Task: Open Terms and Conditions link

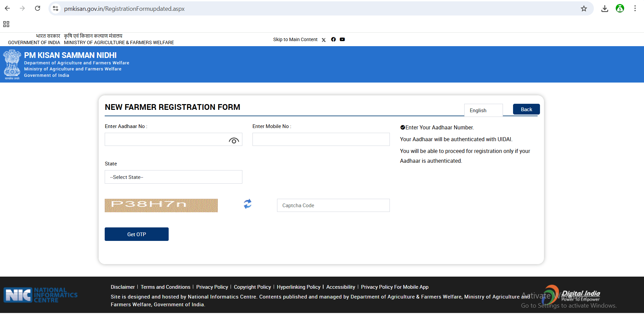Action: point(165,287)
